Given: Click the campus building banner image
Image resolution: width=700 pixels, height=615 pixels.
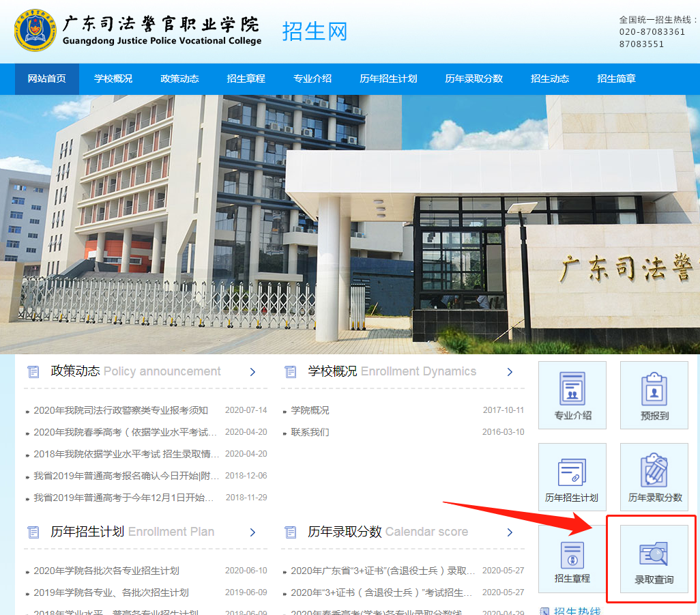Looking at the screenshot, I should point(350,224).
